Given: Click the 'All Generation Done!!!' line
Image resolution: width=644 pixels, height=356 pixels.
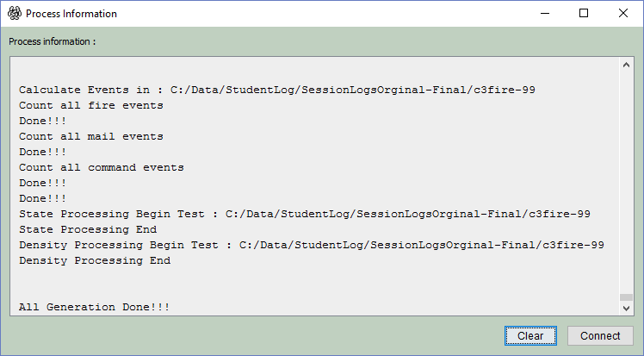Looking at the screenshot, I should (x=95, y=307).
